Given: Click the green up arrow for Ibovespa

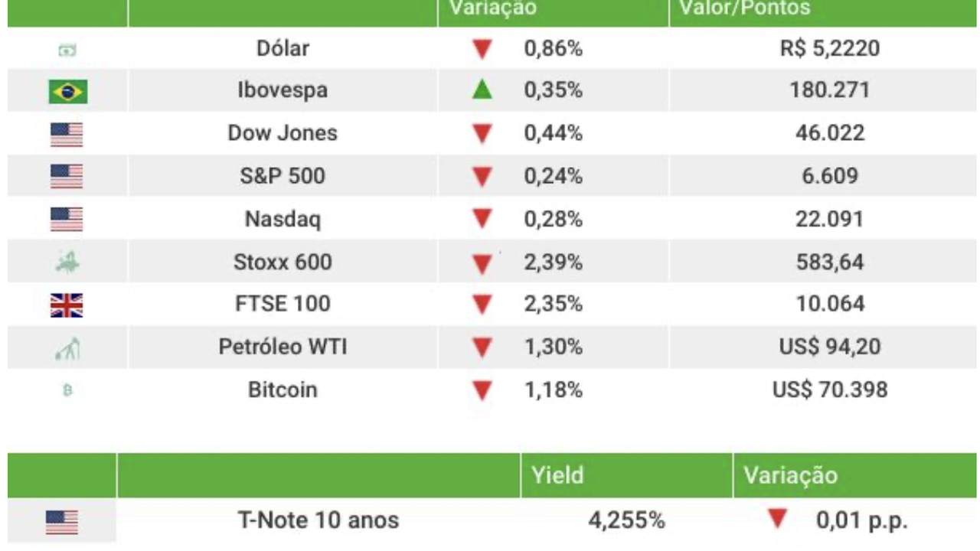Looking at the screenshot, I should 482,90.
